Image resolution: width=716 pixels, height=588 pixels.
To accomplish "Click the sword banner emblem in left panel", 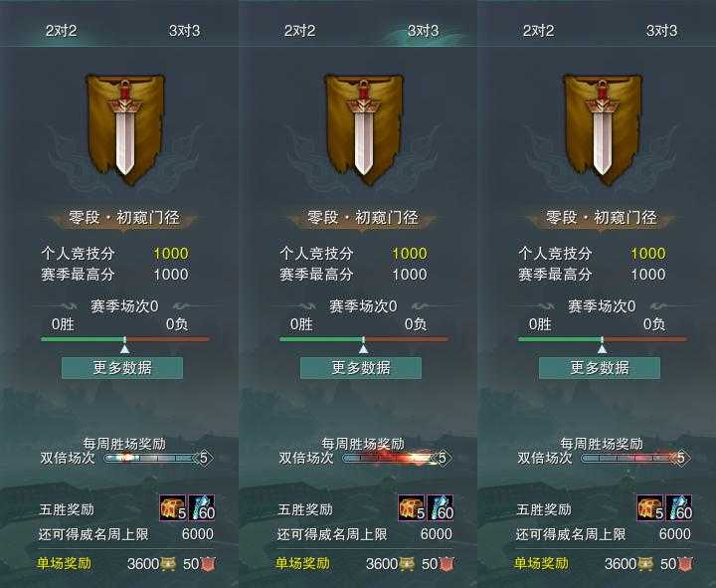I will [125, 129].
